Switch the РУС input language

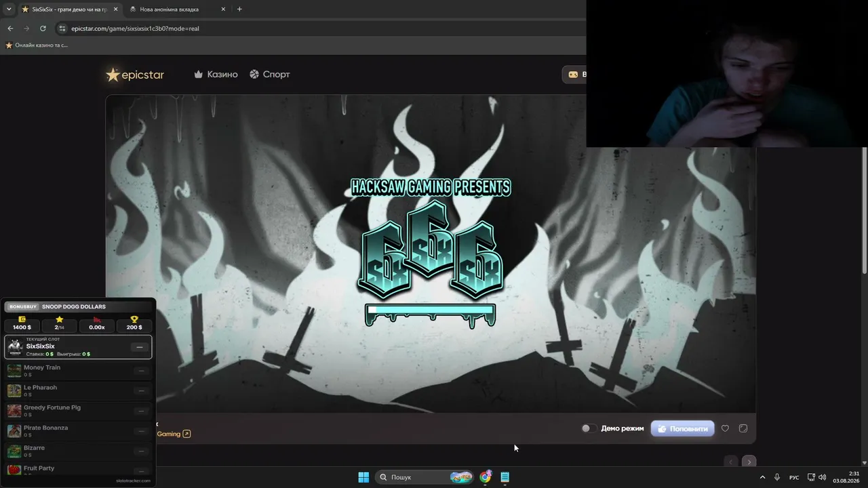[x=794, y=477]
